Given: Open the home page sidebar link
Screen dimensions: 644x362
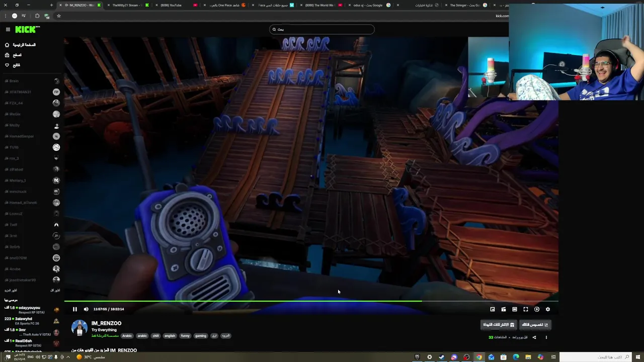Looking at the screenshot, I should coord(20,45).
